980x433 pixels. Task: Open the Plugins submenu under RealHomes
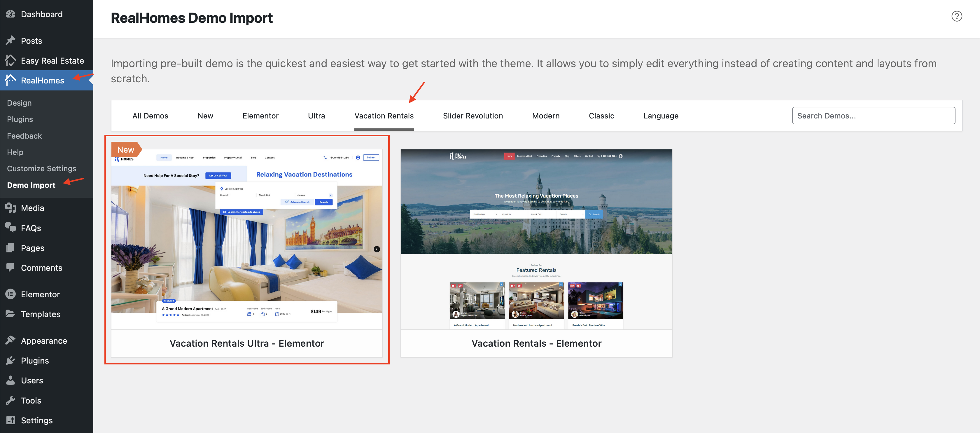(20, 119)
